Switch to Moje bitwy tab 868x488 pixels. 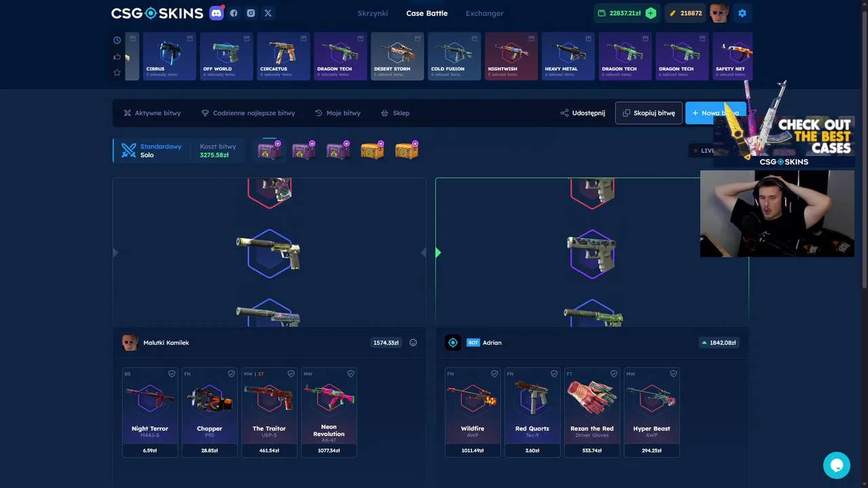coord(338,113)
